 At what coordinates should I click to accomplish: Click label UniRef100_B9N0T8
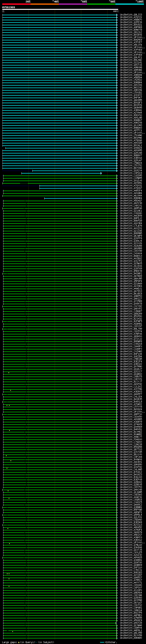(x=131, y=30)
